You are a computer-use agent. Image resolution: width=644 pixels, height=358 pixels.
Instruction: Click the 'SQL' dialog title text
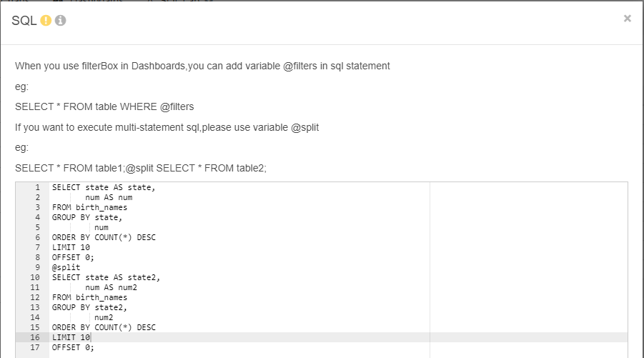(x=24, y=21)
